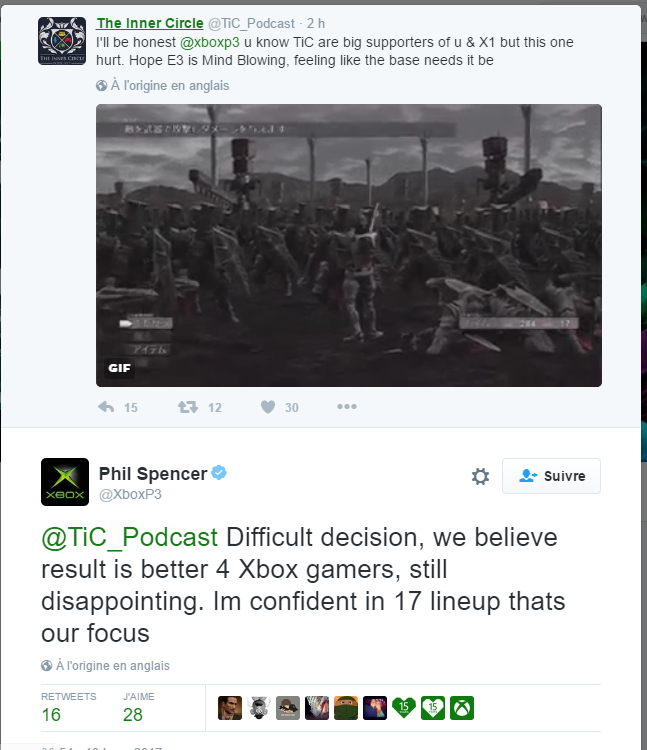Click Phil Spencer's Xbox logo avatar
Screen dimensions: 647x750
click(65, 482)
